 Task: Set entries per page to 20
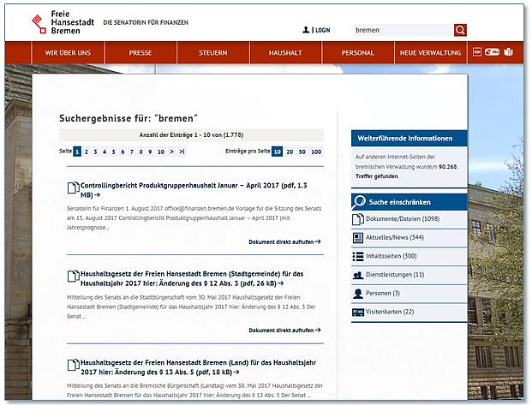point(289,152)
